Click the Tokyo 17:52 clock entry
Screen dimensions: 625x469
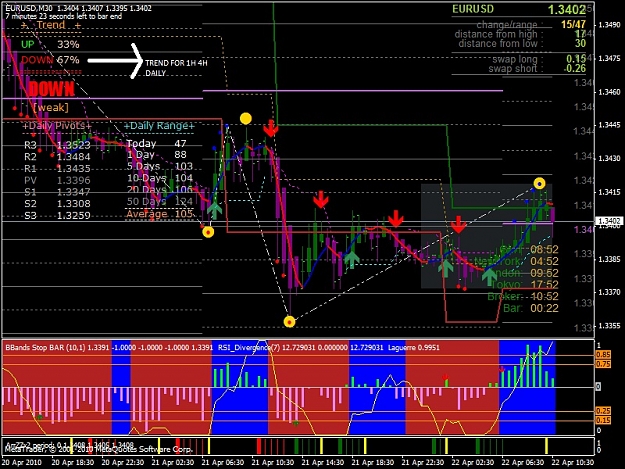(x=524, y=285)
